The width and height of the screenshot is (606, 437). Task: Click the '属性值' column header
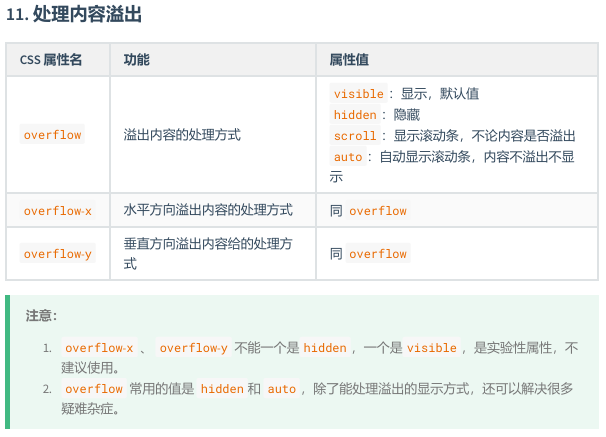[x=349, y=60]
